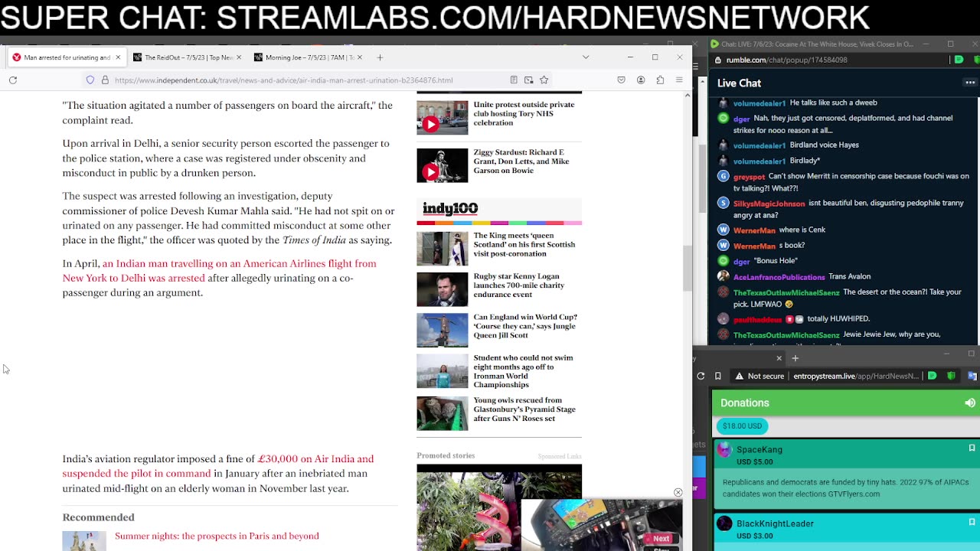Screen dimensions: 980x551
Task: Click Not secure warning in entropystream window
Action: (x=759, y=376)
